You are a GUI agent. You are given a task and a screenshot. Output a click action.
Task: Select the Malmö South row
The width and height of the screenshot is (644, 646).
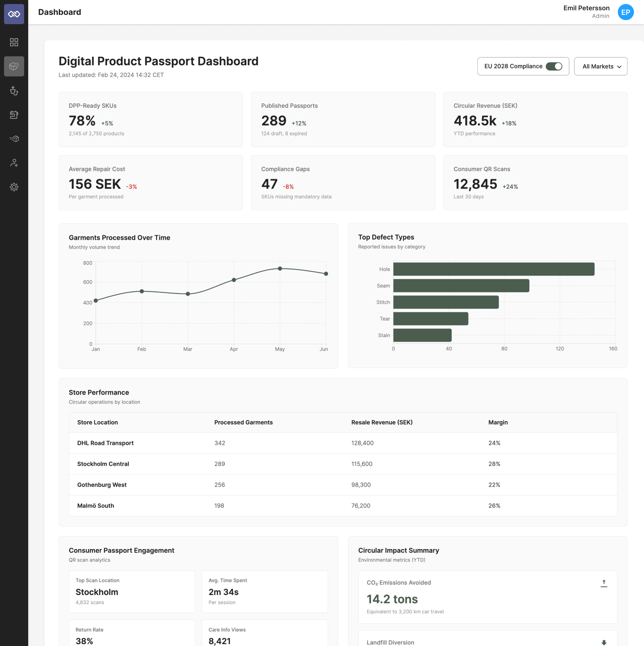343,506
